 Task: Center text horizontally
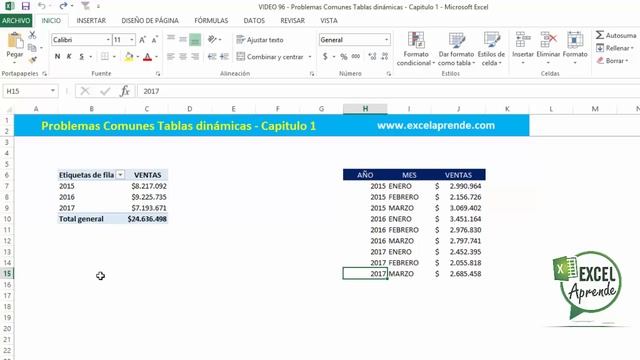[183, 56]
